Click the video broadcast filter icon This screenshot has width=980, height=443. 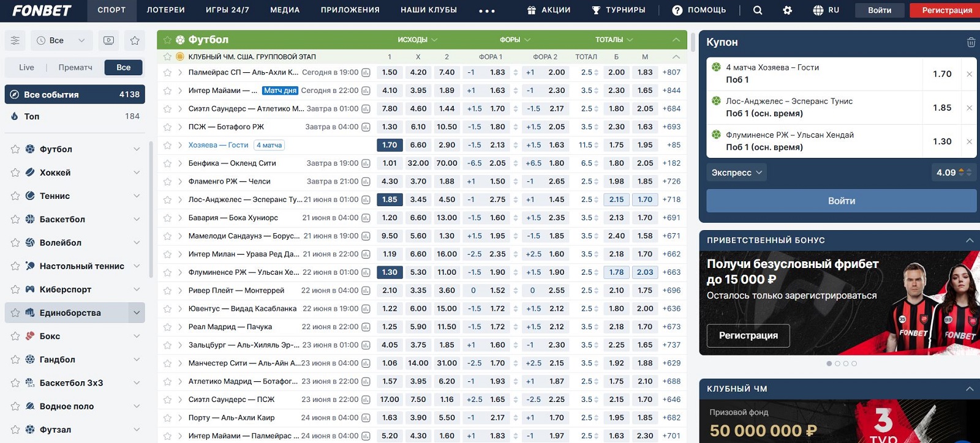coord(108,40)
